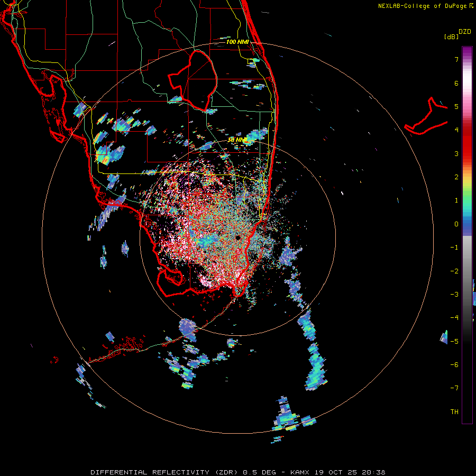Select the -5 tick label on color scale
This screenshot has height=476, width=476.
(x=454, y=342)
